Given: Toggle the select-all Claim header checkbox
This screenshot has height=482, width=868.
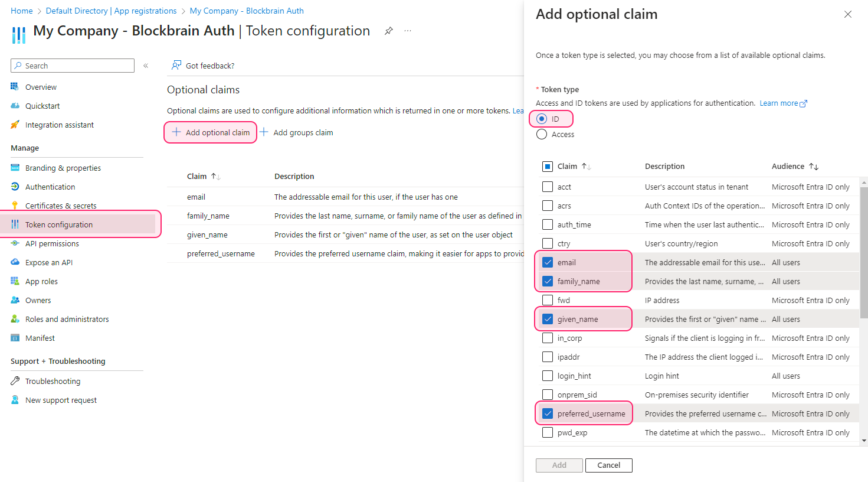Looking at the screenshot, I should pos(548,167).
